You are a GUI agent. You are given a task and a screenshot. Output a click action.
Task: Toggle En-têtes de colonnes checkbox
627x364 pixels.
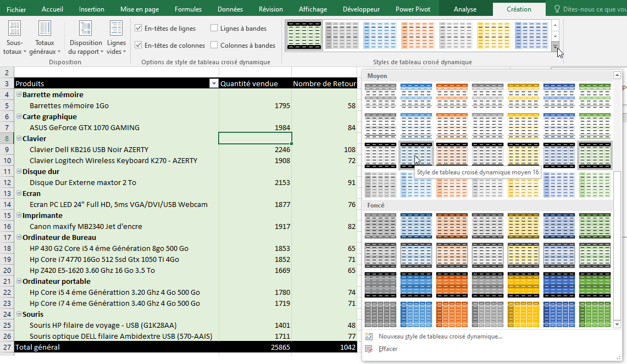(138, 45)
